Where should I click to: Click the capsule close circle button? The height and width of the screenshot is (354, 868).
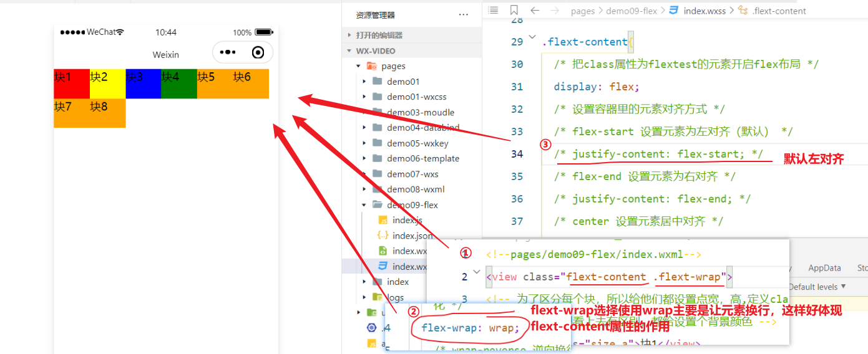[258, 52]
